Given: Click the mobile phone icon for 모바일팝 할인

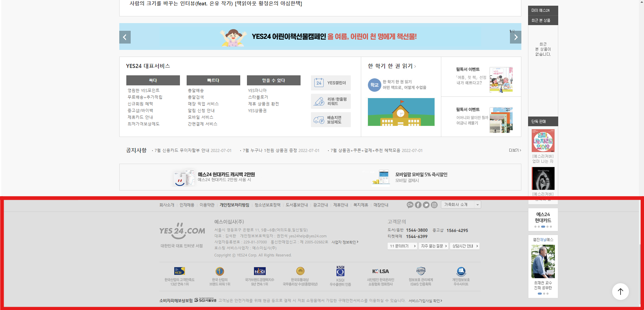Looking at the screenshot, I should (x=381, y=177).
